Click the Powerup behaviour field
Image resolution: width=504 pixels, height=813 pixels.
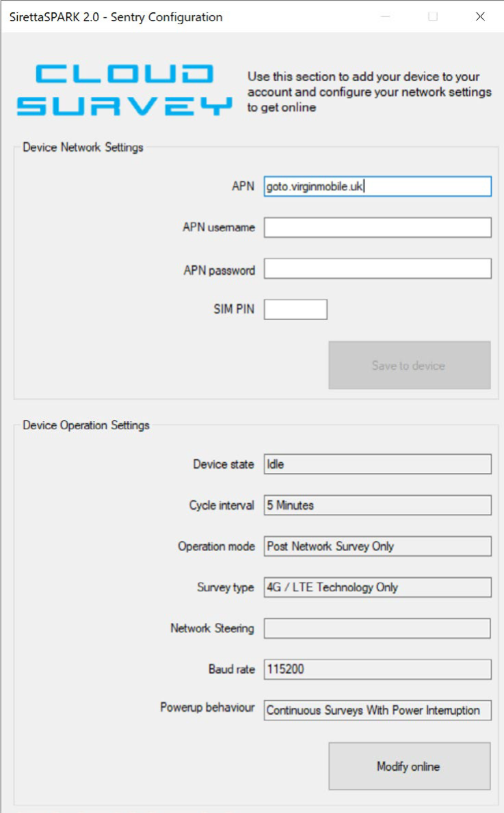pos(377,710)
